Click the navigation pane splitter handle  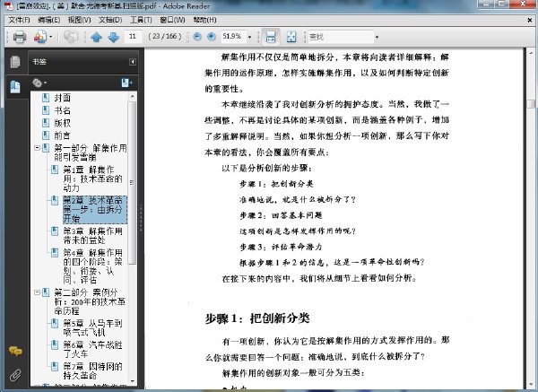tap(141, 218)
